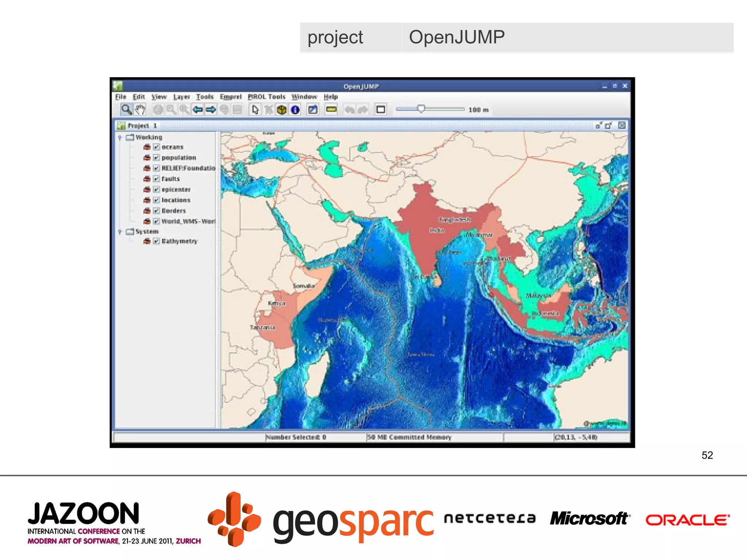The height and width of the screenshot is (560, 747).
Task: Click the scale slider handle
Action: point(421,109)
